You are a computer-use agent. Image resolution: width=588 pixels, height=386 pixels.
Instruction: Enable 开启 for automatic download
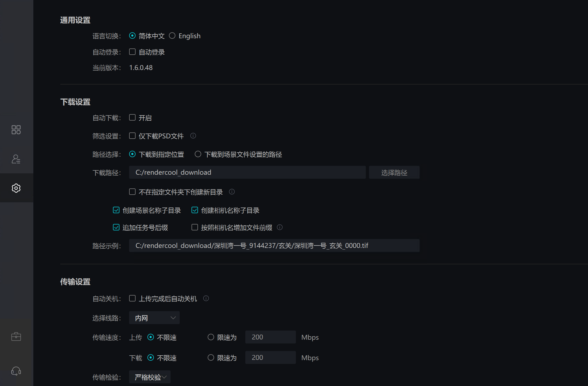[x=132, y=117]
